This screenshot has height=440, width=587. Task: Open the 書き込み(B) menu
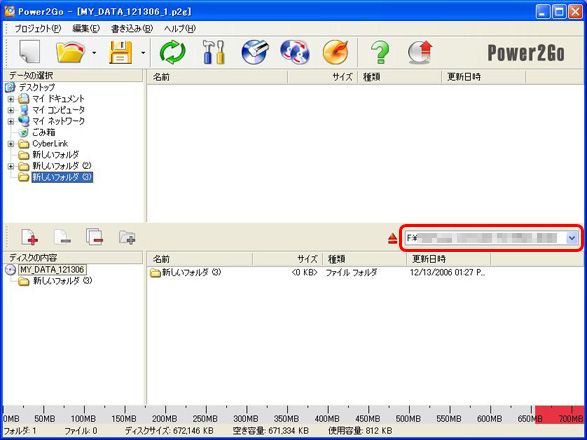click(132, 28)
